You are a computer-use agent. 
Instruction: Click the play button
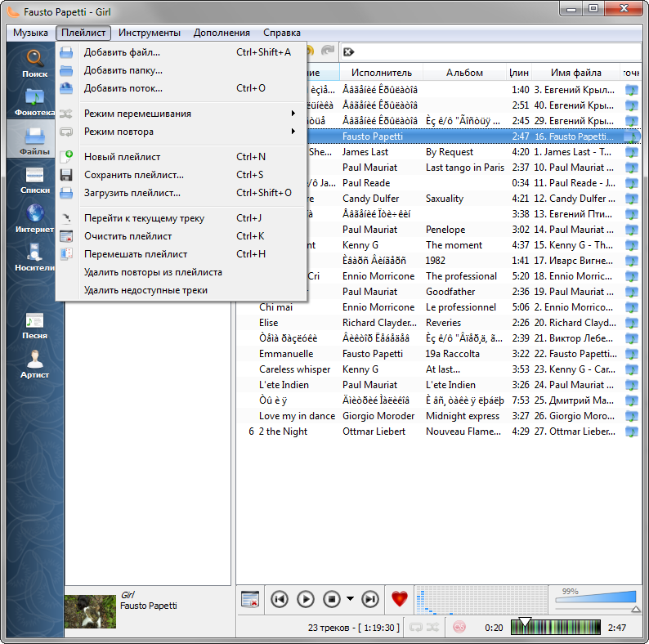[x=306, y=599]
